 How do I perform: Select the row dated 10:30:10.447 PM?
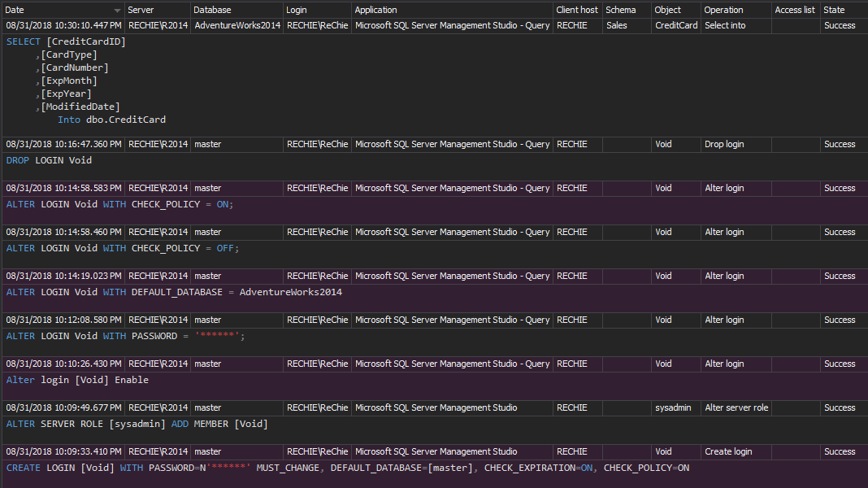(x=63, y=25)
